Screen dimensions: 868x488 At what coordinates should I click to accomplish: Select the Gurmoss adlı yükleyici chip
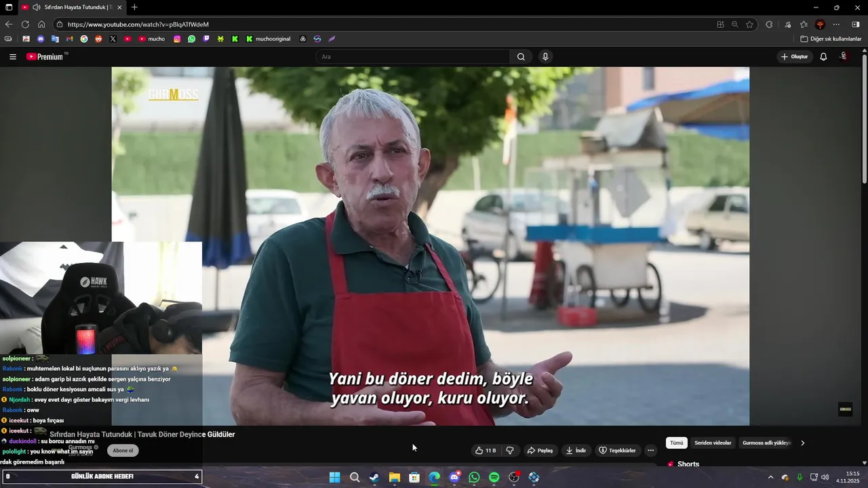tap(767, 443)
